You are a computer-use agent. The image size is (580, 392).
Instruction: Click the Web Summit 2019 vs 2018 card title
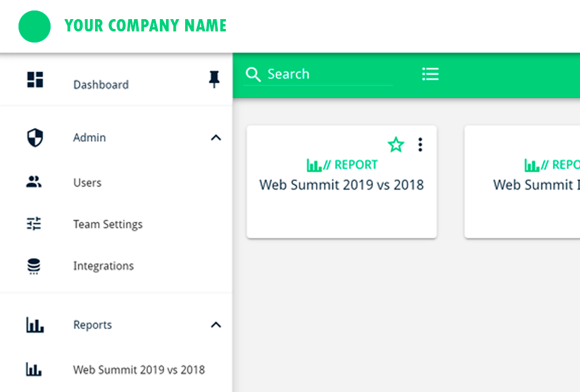click(341, 185)
